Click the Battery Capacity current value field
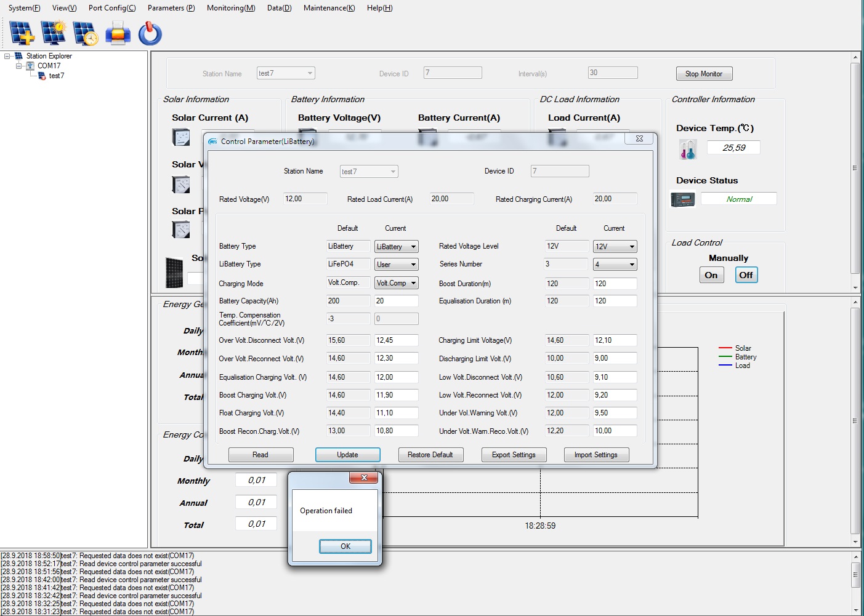Screen dimensions: 864x616 [396, 301]
